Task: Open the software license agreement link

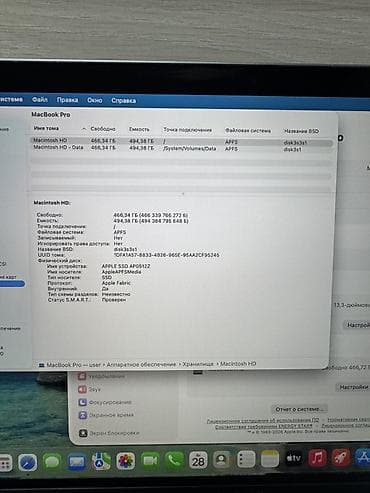Action: 263,421
